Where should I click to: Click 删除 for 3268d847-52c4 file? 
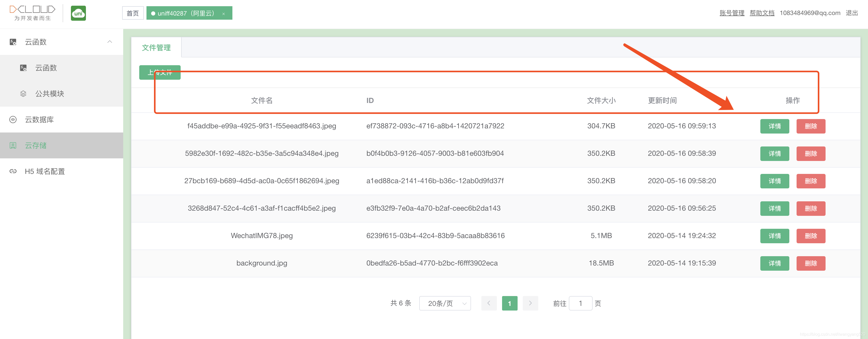[x=811, y=209]
